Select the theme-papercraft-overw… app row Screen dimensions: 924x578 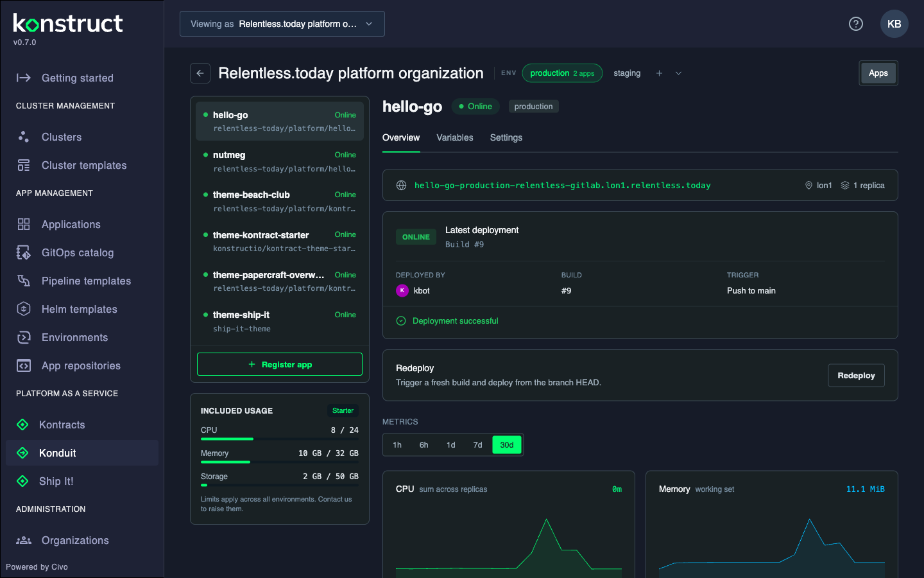(x=280, y=281)
